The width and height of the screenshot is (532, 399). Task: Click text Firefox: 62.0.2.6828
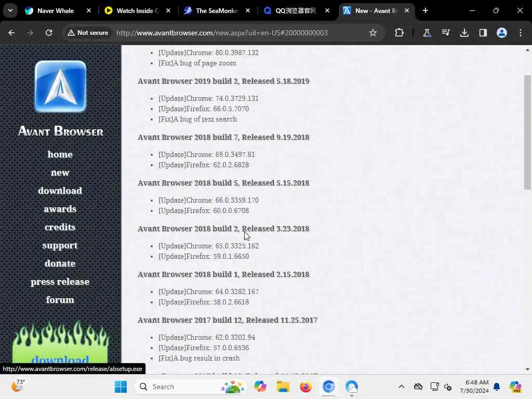218,165
